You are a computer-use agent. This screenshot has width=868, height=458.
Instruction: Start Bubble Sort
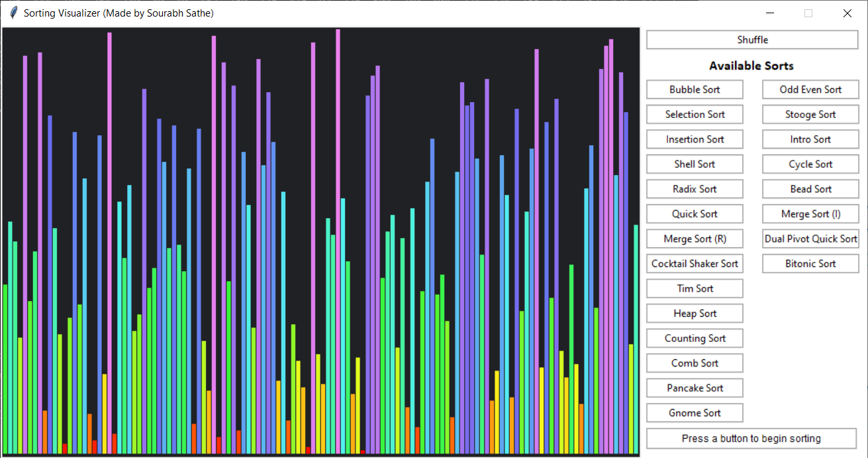[695, 89]
